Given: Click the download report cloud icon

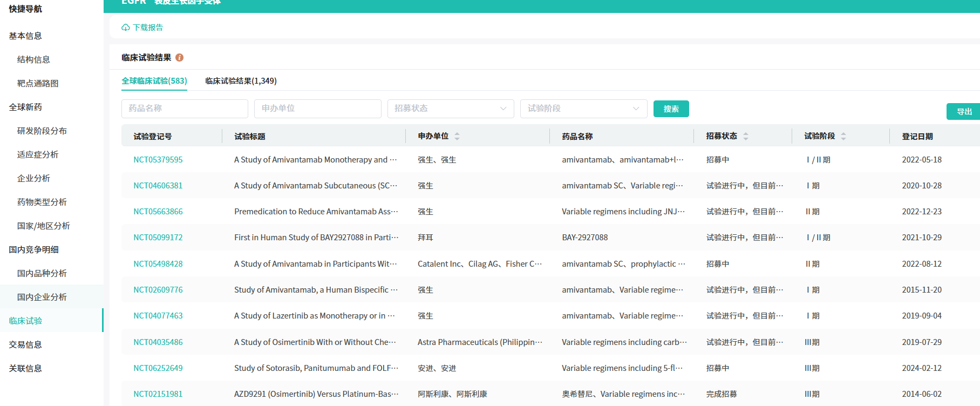Looking at the screenshot, I should 126,28.
